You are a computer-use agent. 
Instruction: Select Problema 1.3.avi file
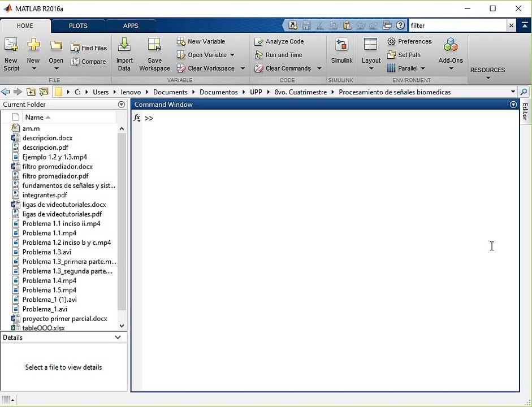(46, 252)
